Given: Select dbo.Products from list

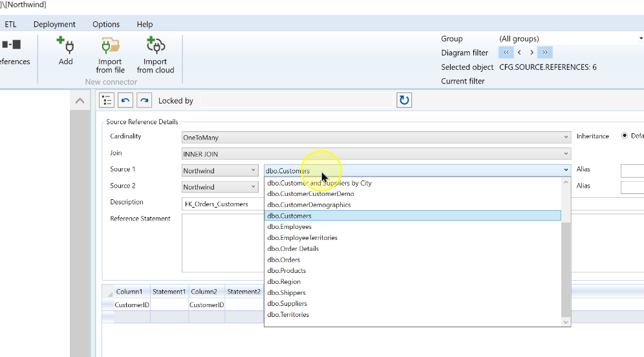Looking at the screenshot, I should [x=413, y=270].
